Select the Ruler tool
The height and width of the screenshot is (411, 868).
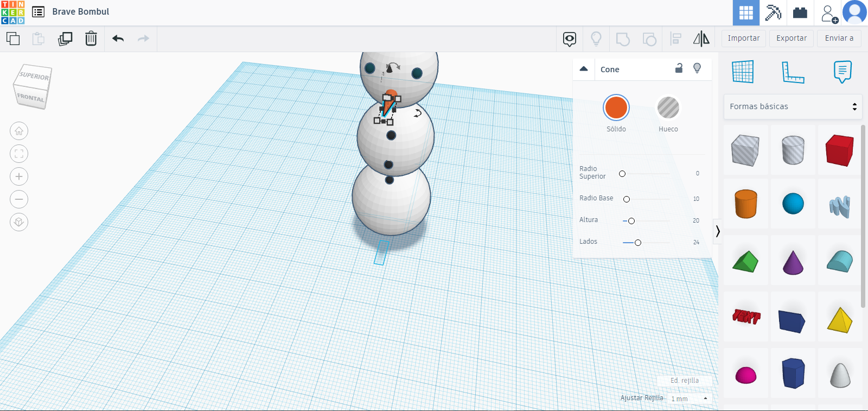click(793, 72)
